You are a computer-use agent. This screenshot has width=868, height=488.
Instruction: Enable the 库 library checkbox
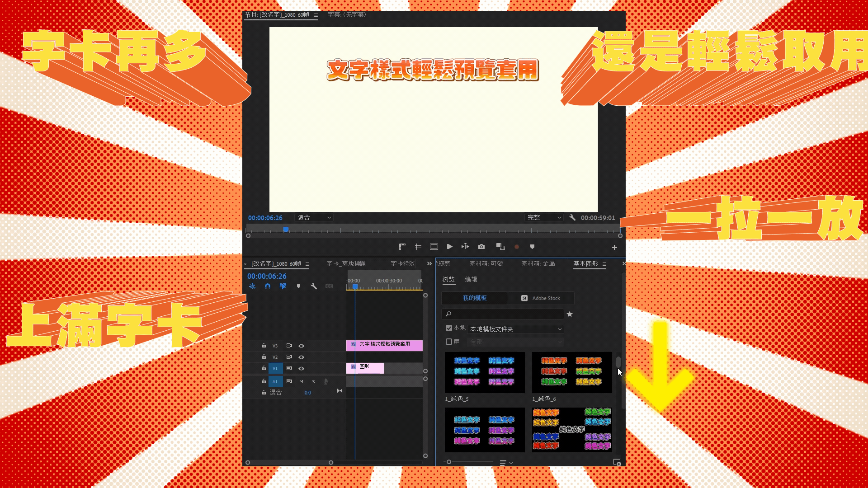click(x=449, y=342)
